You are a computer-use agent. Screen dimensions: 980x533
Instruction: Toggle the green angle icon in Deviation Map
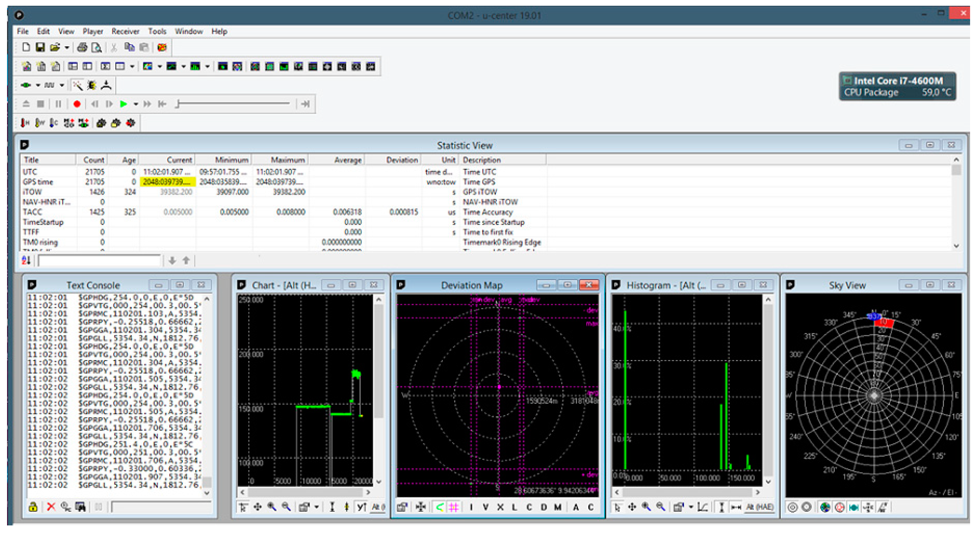[x=439, y=507]
